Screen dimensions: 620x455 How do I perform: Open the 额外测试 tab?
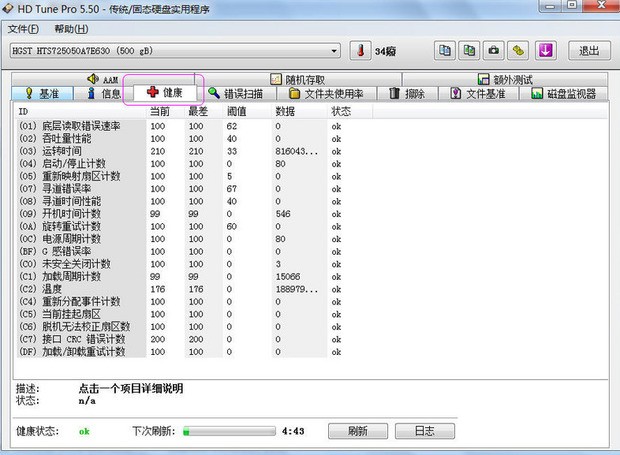[x=505, y=79]
